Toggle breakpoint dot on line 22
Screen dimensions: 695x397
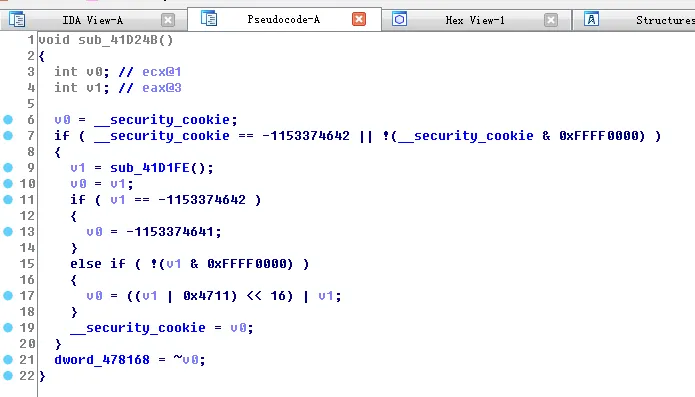8,376
